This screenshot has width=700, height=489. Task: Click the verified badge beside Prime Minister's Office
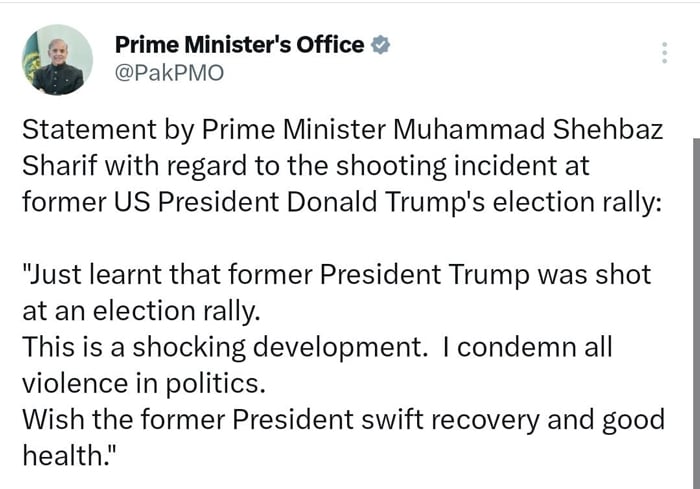click(380, 44)
